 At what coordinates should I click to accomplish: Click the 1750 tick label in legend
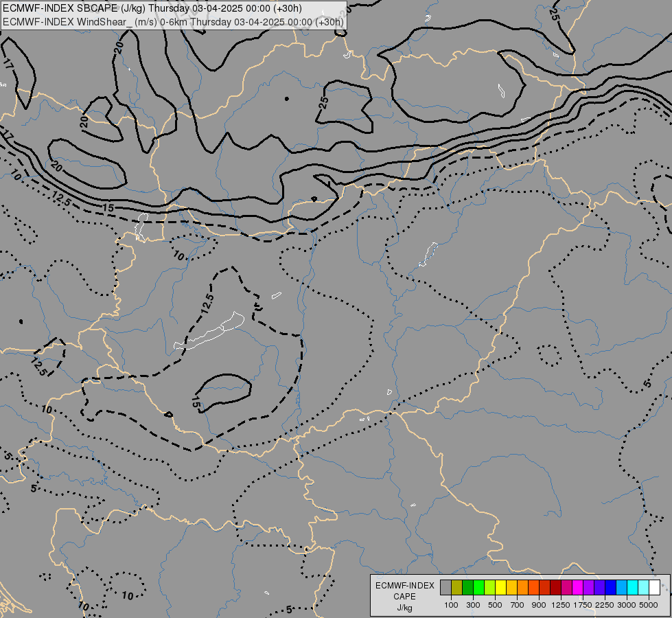583,605
